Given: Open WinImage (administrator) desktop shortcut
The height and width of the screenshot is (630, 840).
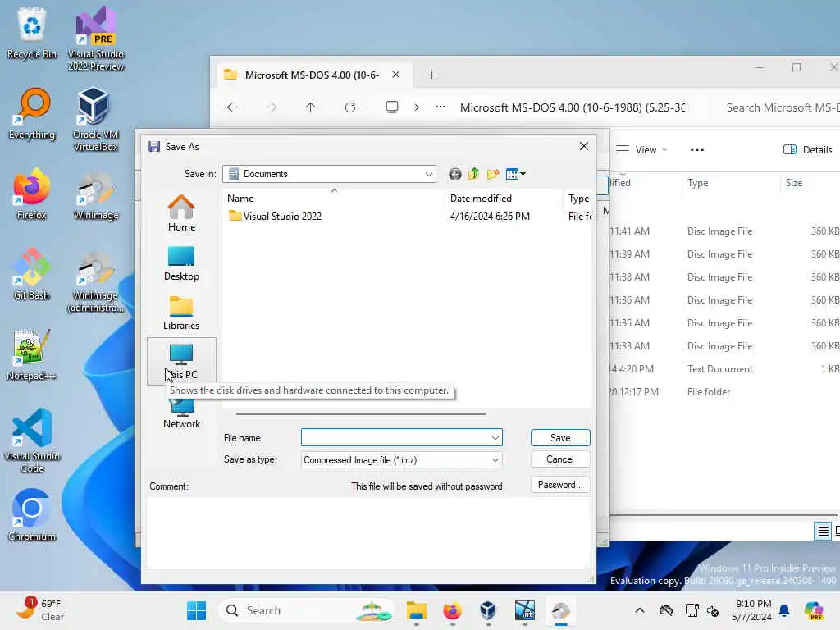Looking at the screenshot, I should point(96,282).
